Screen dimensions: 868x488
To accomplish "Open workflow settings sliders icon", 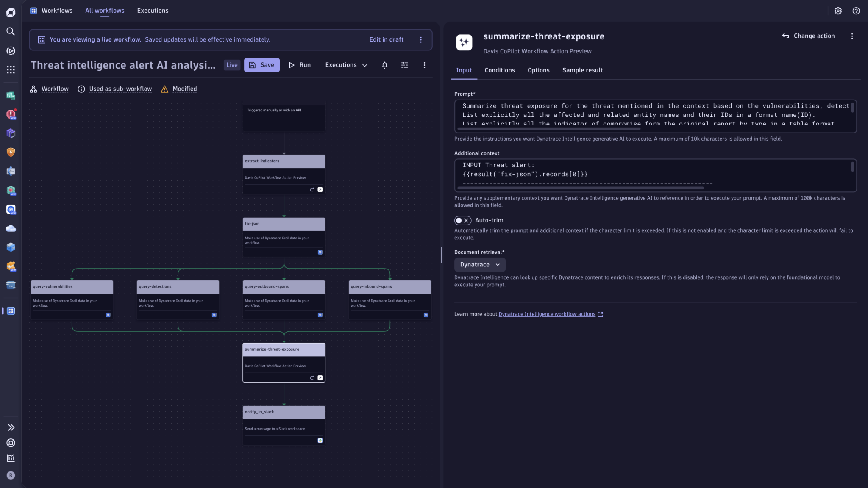I will pos(404,65).
